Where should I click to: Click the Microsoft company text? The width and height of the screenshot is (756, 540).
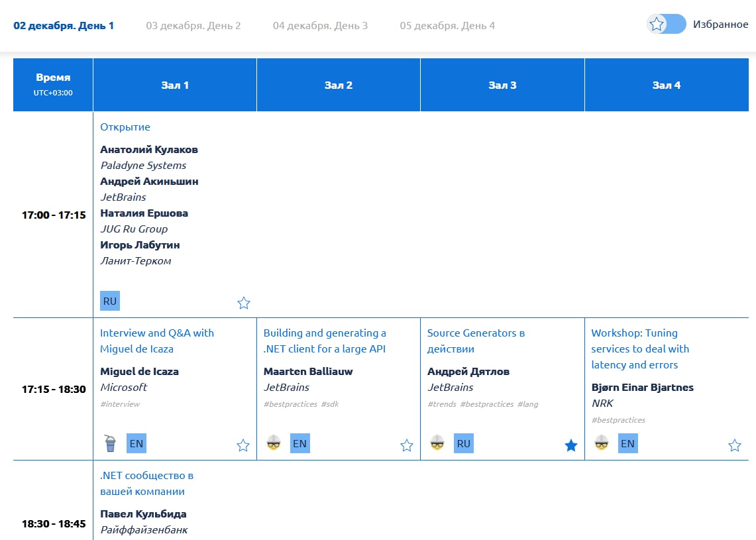pyautogui.click(x=123, y=387)
